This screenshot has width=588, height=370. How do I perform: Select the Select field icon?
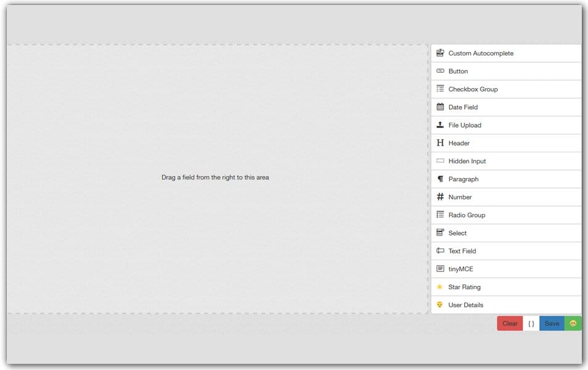[440, 233]
